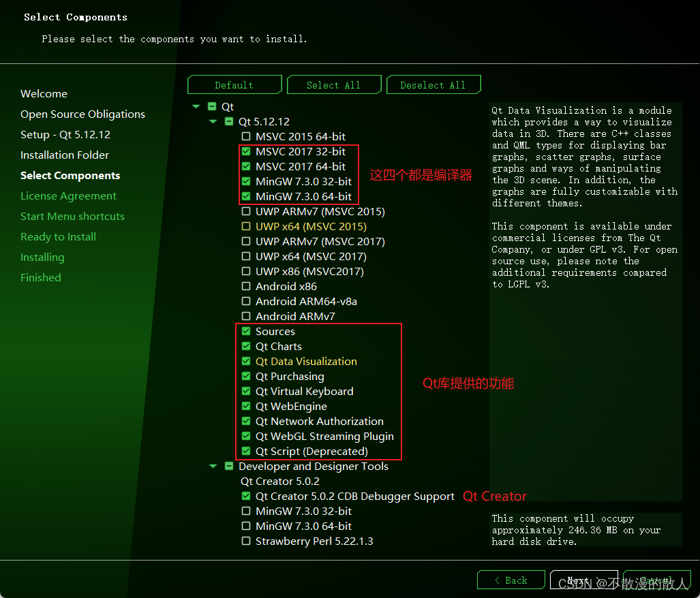Check Strawberry Perl 5.22.1.3 checkbox
Viewport: 700px width, 598px height.
coord(246,541)
